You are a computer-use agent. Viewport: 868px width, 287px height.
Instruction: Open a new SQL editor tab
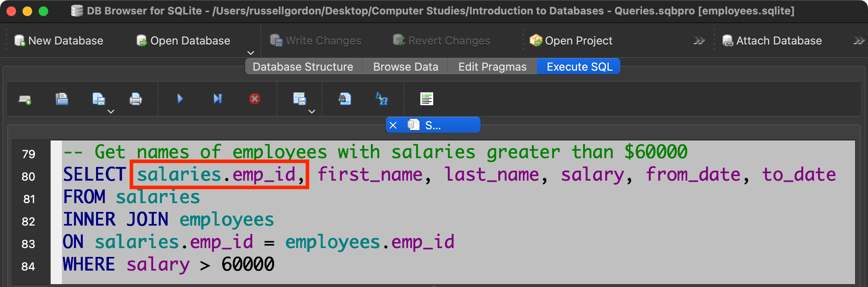click(25, 99)
